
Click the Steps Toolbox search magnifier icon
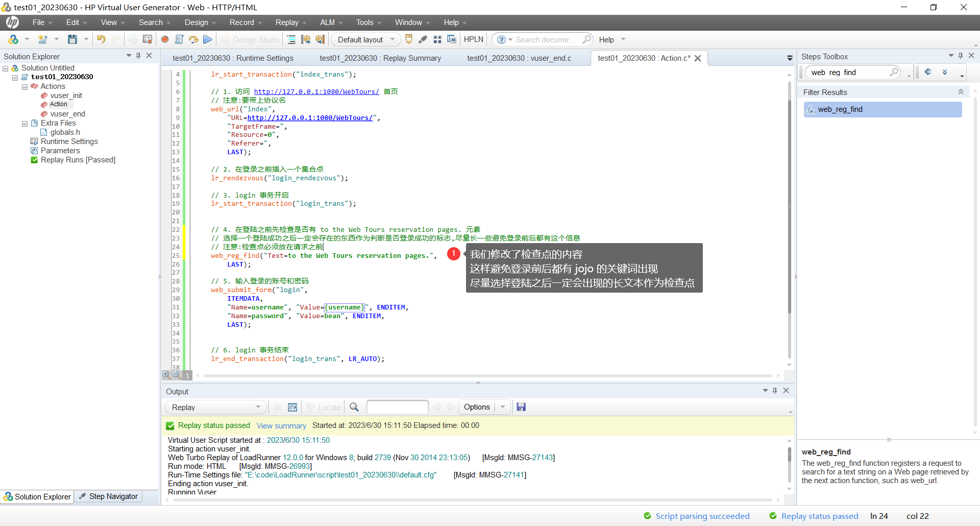[x=894, y=72]
